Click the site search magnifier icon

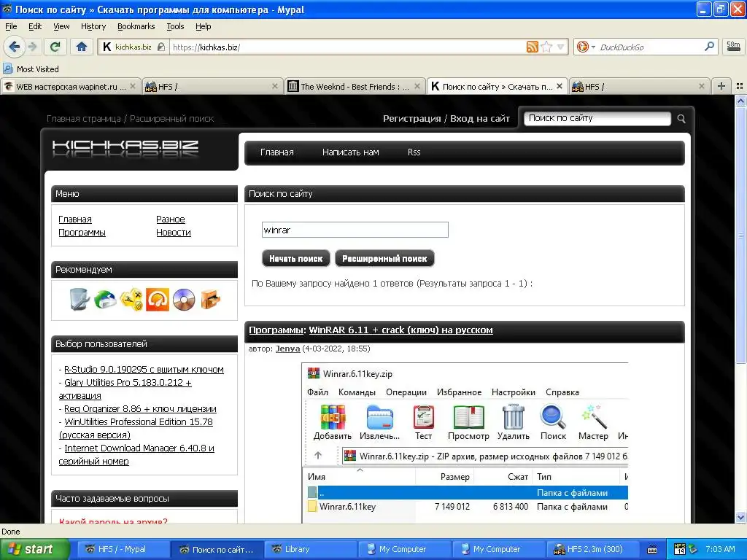[x=681, y=119]
